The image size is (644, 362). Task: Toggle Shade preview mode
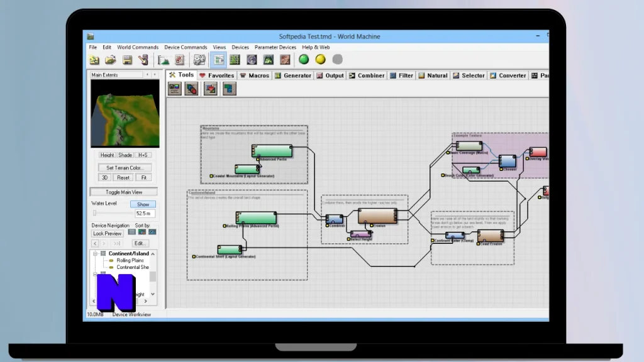coord(125,155)
